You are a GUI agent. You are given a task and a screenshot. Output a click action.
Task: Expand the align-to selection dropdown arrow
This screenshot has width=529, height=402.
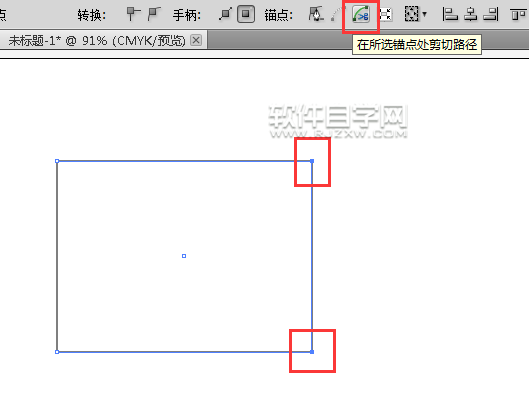point(424,14)
